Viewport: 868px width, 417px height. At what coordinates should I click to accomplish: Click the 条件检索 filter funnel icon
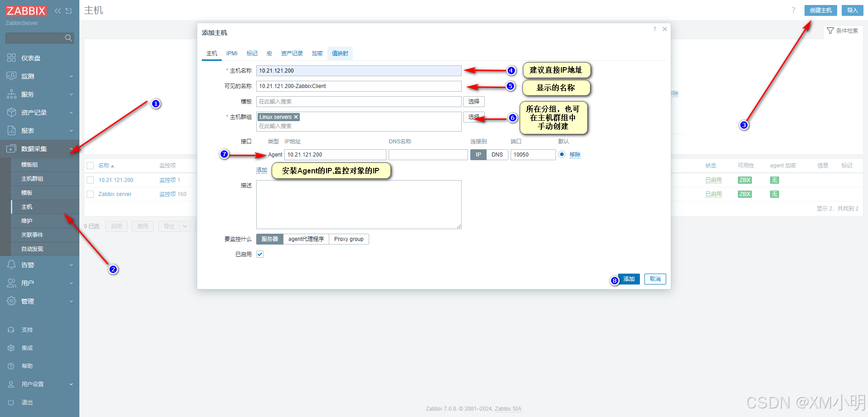coord(830,31)
